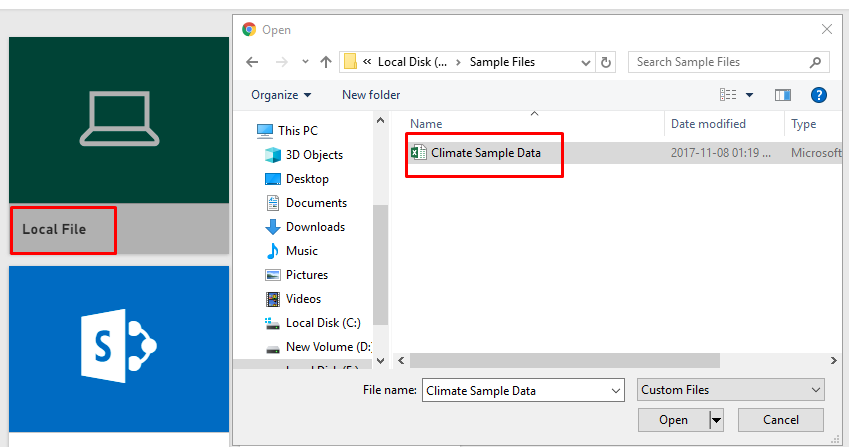Click the folder icon in address bar
Viewport: 849px width, 447px height.
(350, 62)
